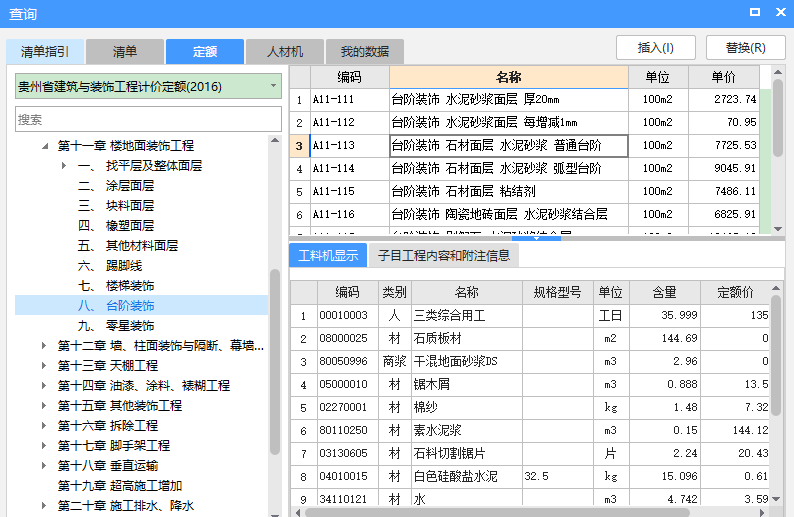Click 锯木屑 material row
This screenshot has width=794, height=517.
pyautogui.click(x=531, y=384)
